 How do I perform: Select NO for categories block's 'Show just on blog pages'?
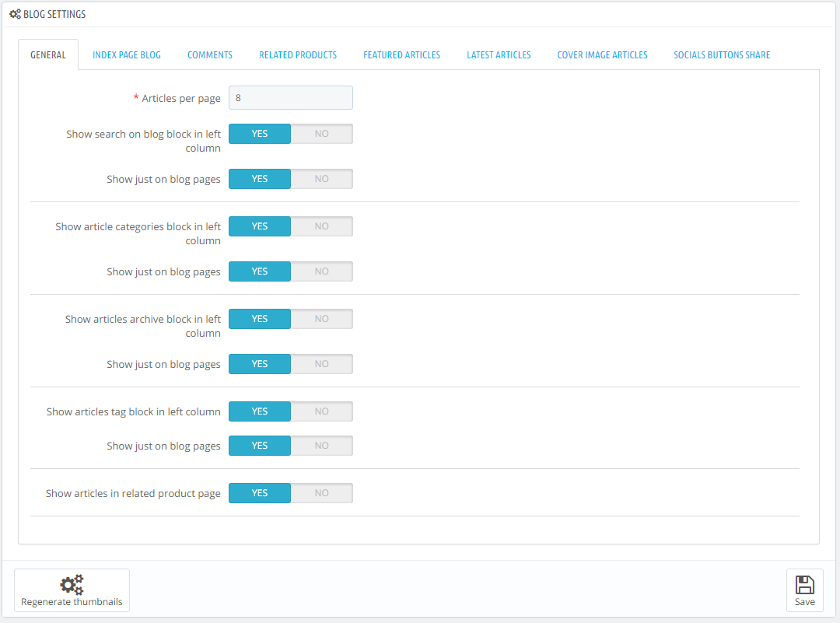coord(322,271)
